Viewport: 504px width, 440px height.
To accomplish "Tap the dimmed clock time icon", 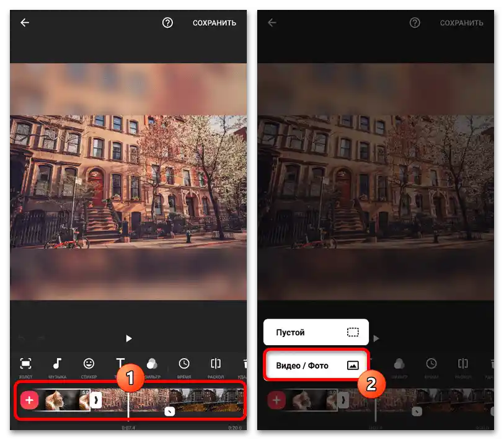I will tap(431, 364).
